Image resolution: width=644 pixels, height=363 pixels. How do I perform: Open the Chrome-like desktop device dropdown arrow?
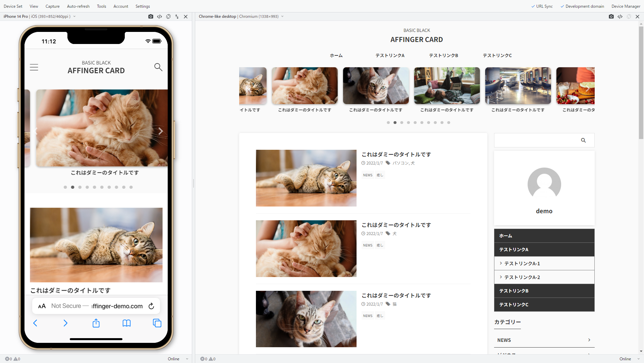[x=282, y=16]
